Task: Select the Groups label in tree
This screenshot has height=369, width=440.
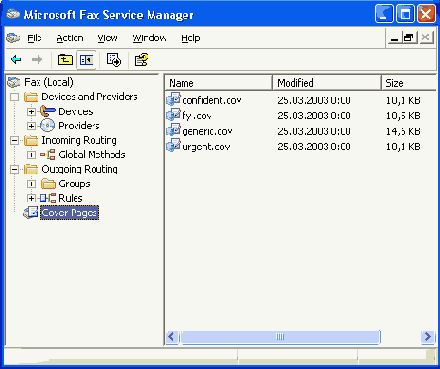Action: point(74,184)
